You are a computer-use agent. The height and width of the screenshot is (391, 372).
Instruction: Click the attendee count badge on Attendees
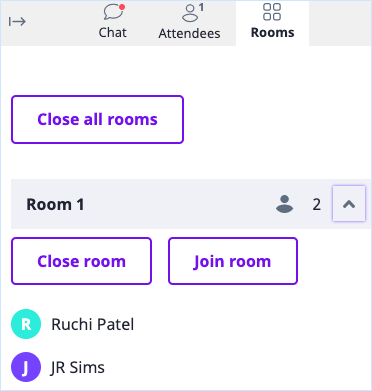coord(201,7)
